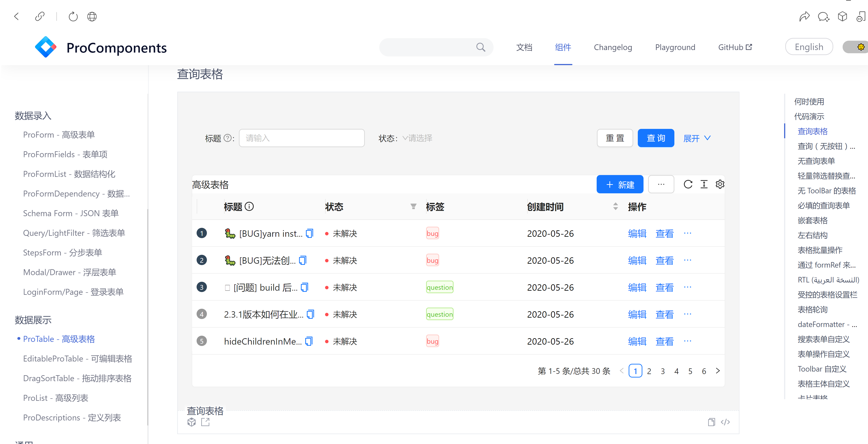Go to page 6 in pagination
Viewport: 868px width, 444px height.
pyautogui.click(x=704, y=371)
